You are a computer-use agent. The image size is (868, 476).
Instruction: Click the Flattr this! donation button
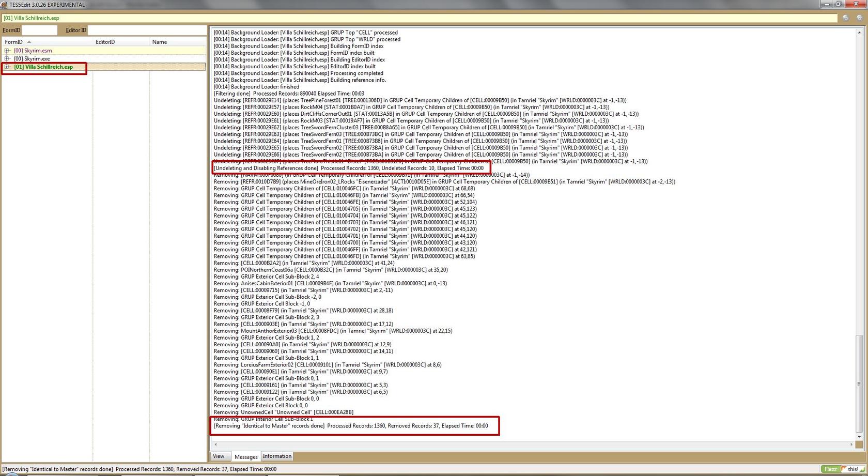coord(842,469)
